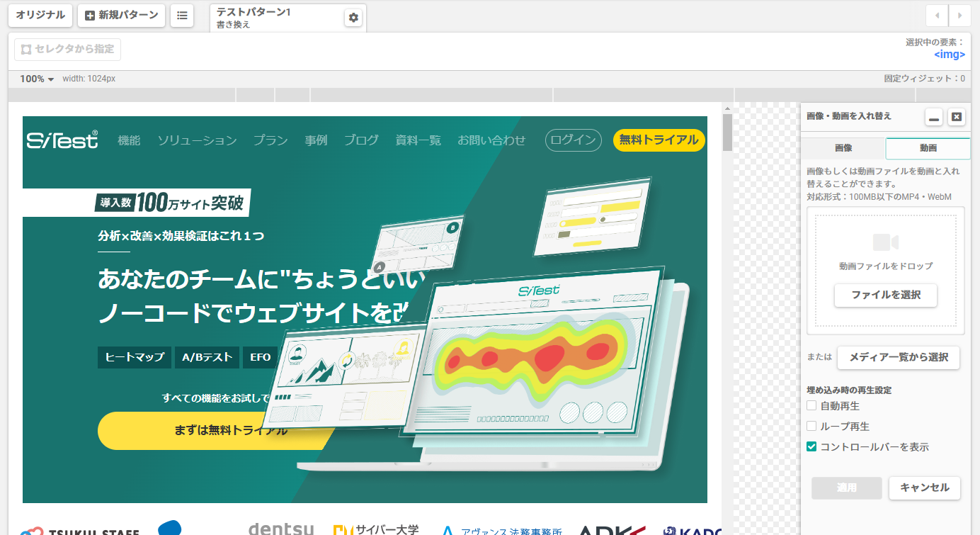The height and width of the screenshot is (535, 980).
Task: Click the video camera drop-zone icon
Action: point(885,242)
